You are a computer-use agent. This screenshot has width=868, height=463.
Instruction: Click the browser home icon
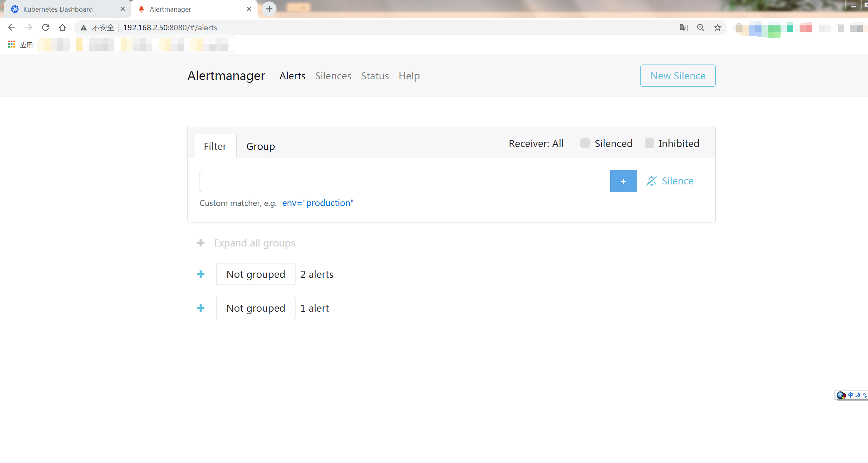point(62,28)
